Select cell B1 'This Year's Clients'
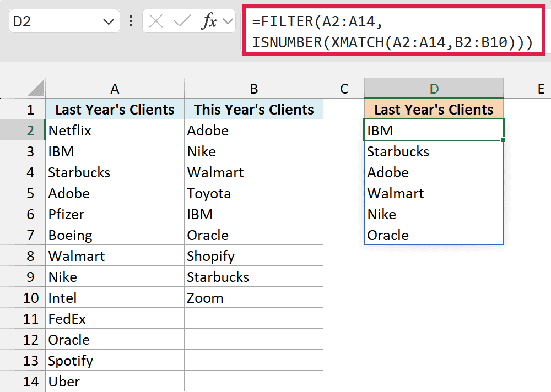 [x=253, y=109]
